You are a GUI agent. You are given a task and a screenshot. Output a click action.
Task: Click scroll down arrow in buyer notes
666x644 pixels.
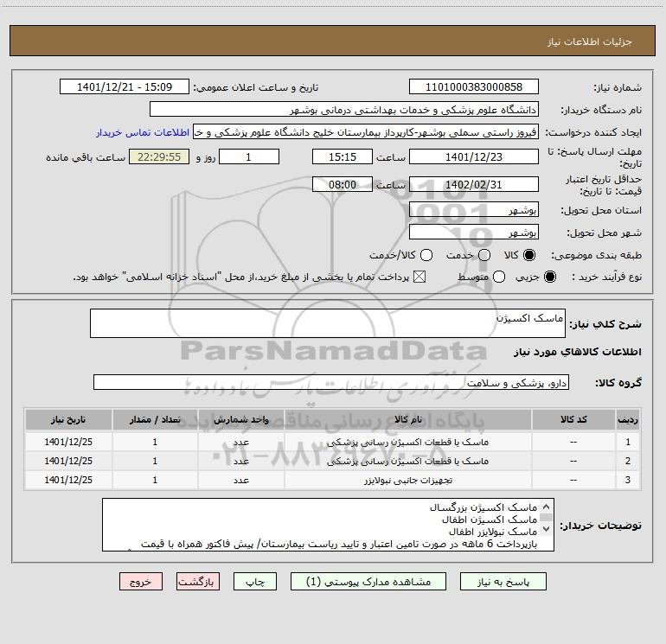click(547, 529)
